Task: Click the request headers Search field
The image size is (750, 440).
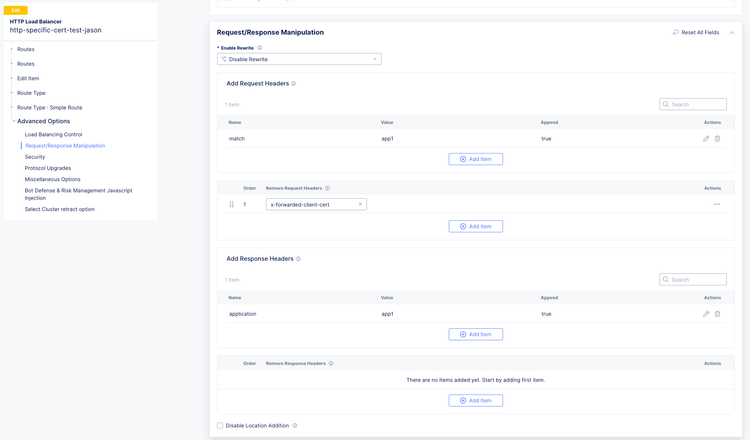Action: coord(697,104)
